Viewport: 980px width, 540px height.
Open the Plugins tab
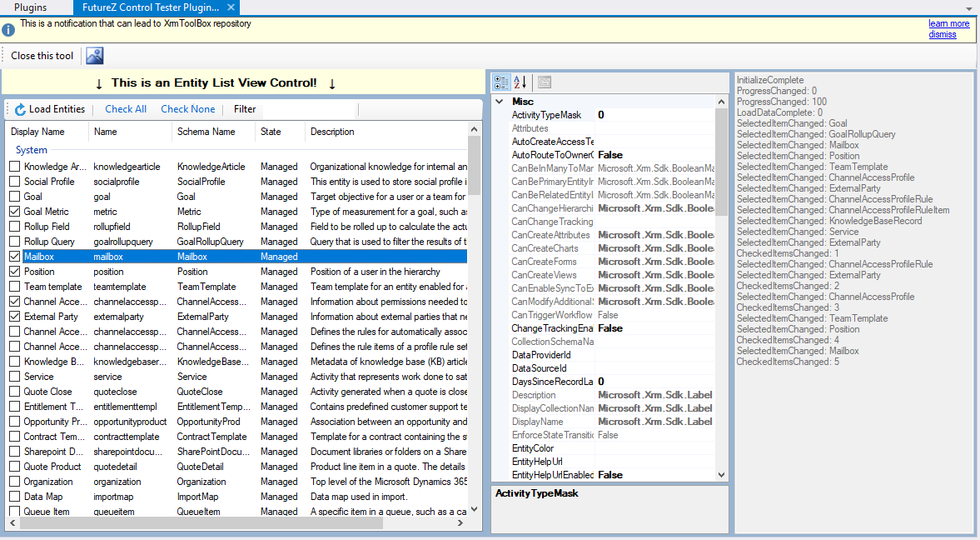click(31, 7)
